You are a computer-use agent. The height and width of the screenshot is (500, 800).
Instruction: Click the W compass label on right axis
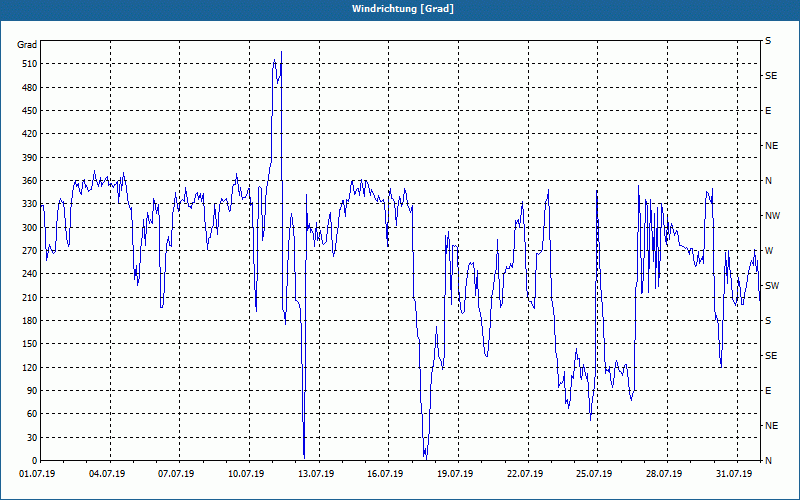coord(769,251)
